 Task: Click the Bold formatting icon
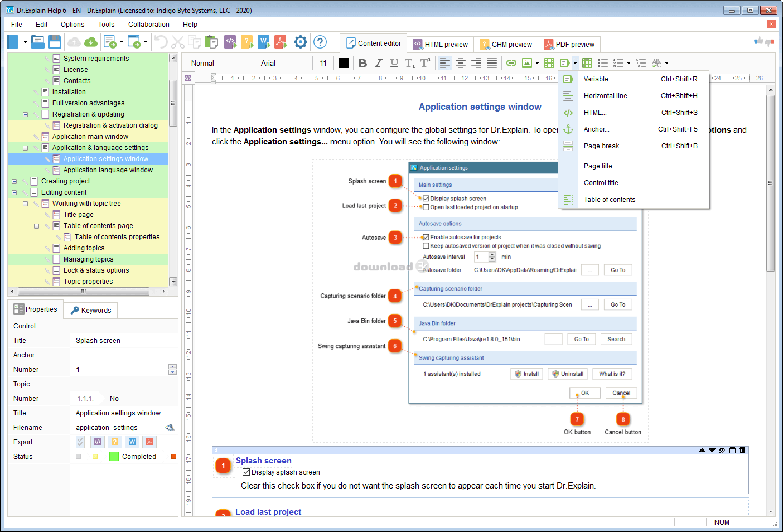[x=362, y=63]
